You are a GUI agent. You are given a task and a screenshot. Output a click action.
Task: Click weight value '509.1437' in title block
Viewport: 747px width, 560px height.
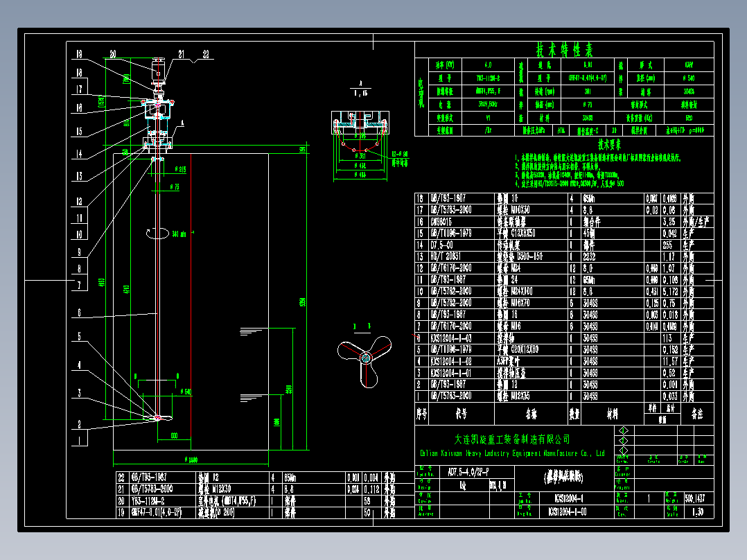pos(695,498)
